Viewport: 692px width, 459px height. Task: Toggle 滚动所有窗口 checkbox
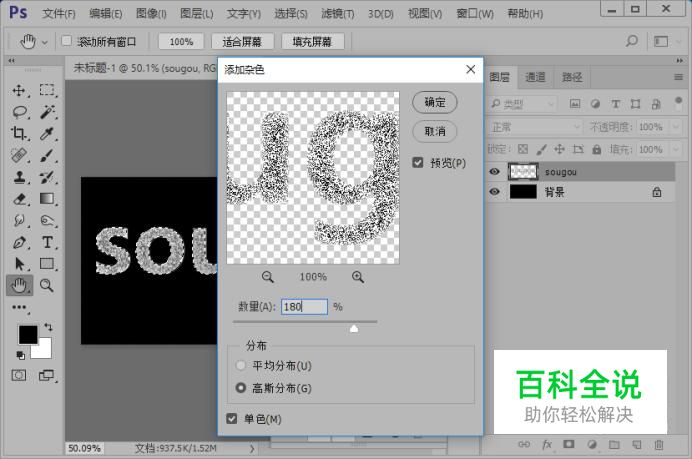click(67, 41)
